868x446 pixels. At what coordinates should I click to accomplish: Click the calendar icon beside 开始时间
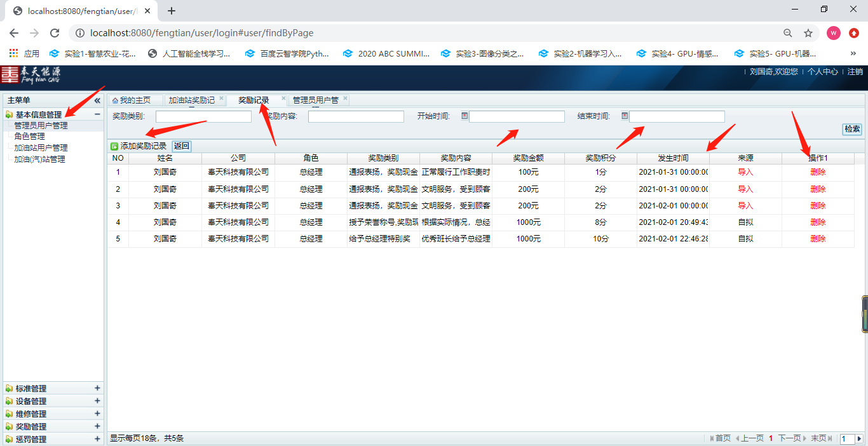(465, 116)
